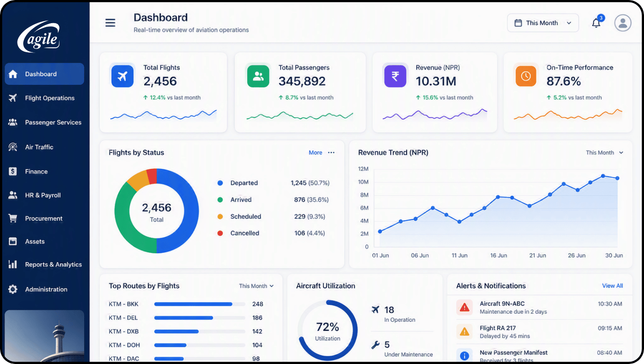The image size is (644, 364).
Task: Go to Dashboard in the sidebar
Action: point(44,74)
